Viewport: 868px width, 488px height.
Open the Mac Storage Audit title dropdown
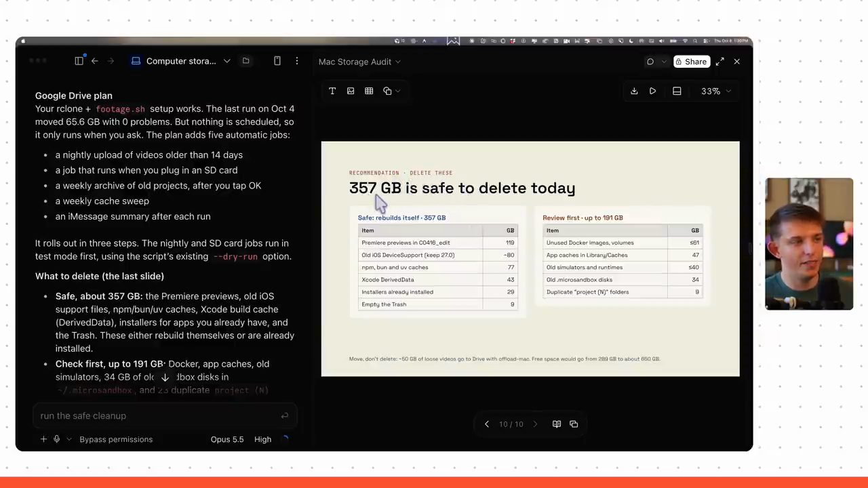point(359,62)
